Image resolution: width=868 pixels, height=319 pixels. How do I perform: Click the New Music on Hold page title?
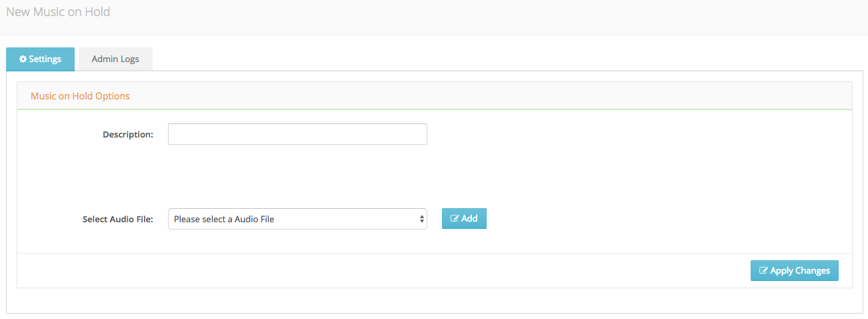58,12
